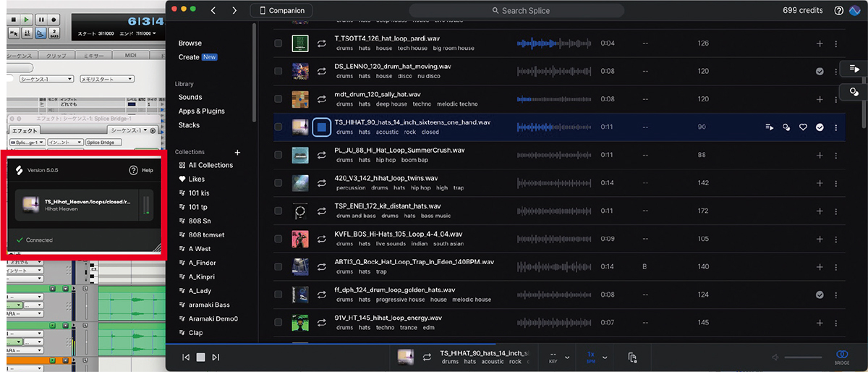Like the TS_HIHAT_90 sample
Image resolution: width=868 pixels, height=372 pixels.
803,127
